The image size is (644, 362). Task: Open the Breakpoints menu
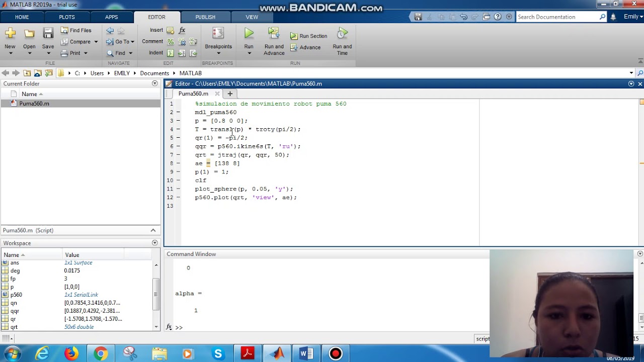tap(218, 41)
